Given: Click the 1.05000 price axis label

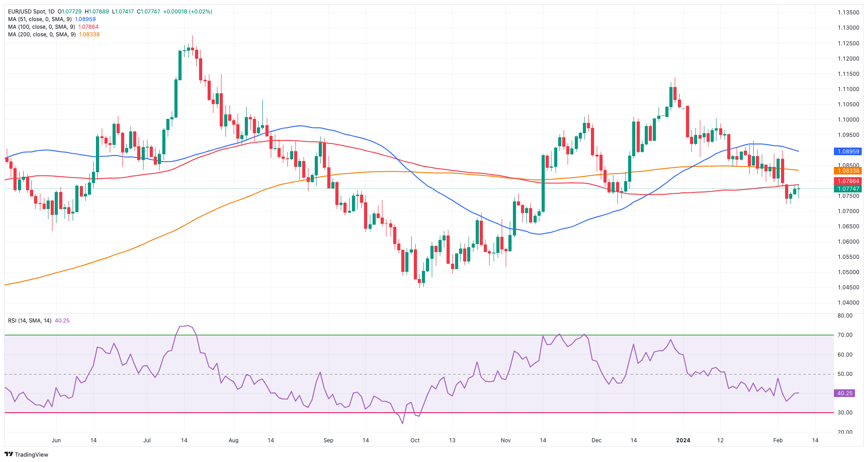Looking at the screenshot, I should tap(848, 272).
